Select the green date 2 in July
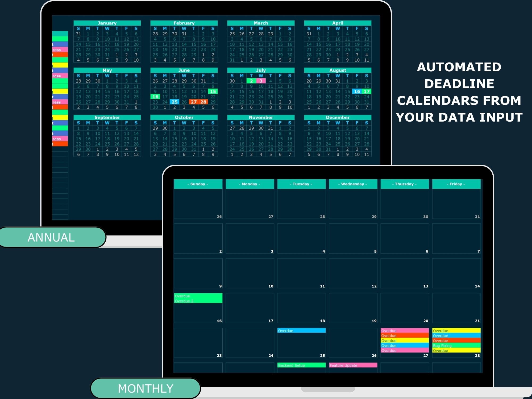532x399 pixels. 251,81
